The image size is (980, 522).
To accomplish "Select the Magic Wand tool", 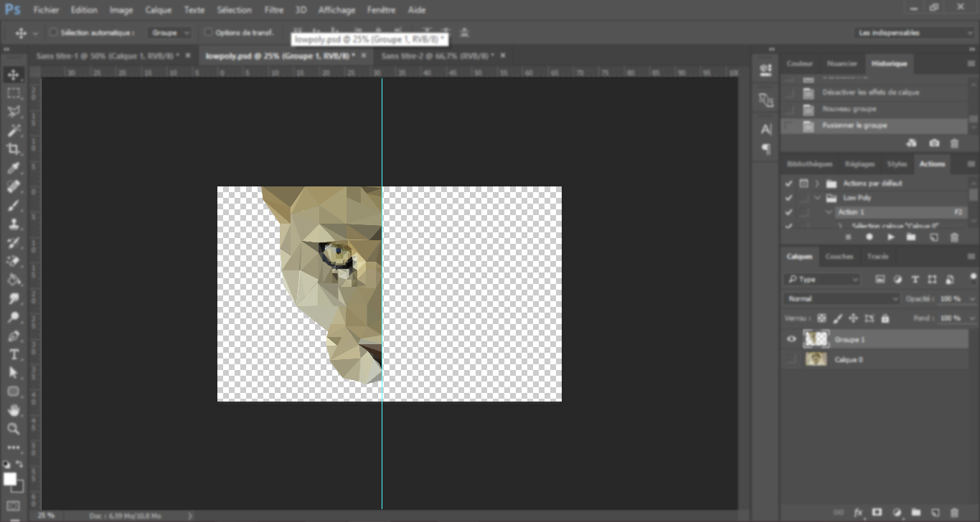I will coord(14,130).
